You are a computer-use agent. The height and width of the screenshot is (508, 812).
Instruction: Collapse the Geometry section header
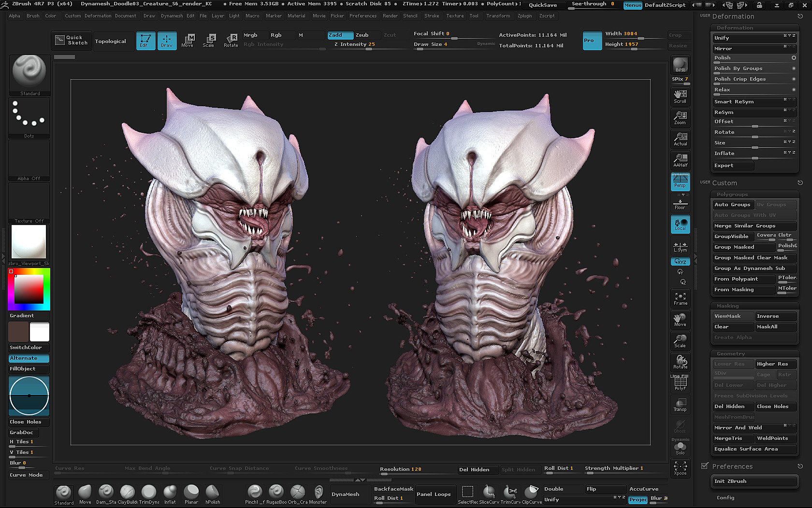731,354
